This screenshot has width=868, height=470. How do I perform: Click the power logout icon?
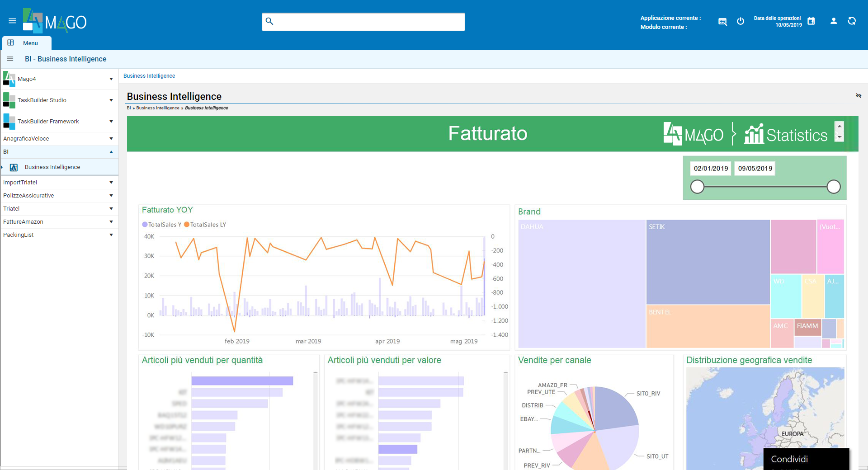pyautogui.click(x=741, y=21)
